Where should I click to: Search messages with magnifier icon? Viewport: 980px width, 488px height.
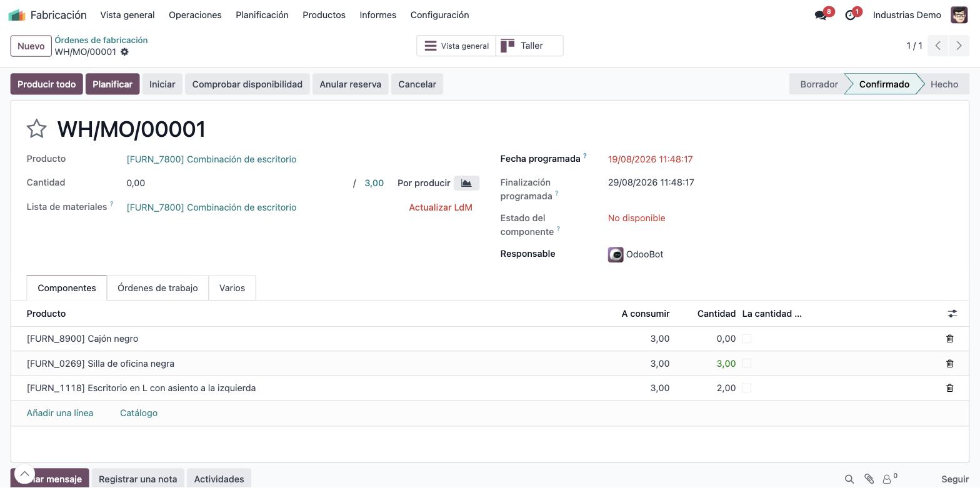tap(849, 479)
